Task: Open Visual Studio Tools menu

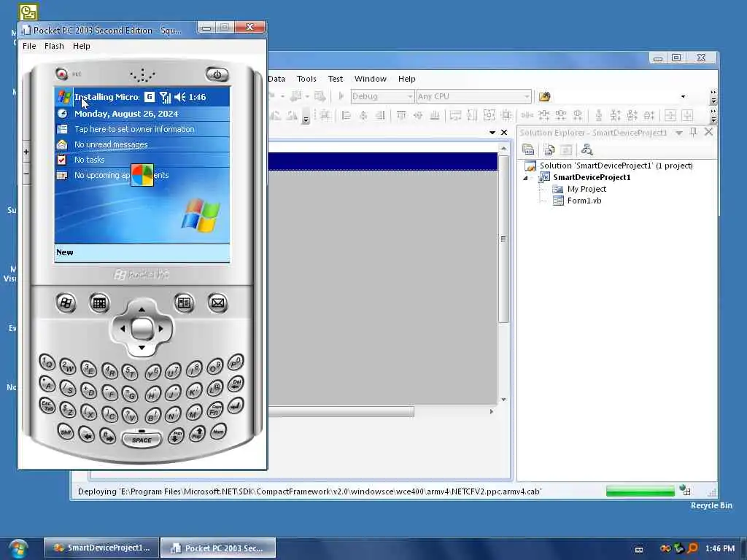Action: [x=306, y=79]
